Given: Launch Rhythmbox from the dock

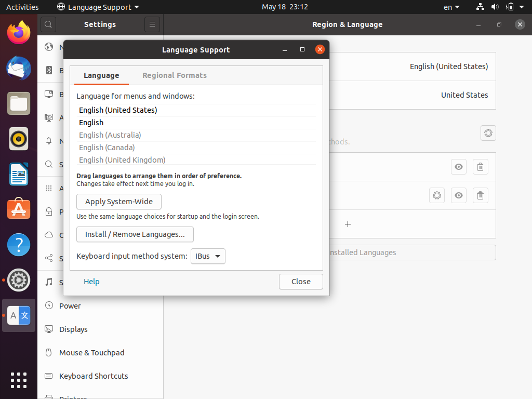Looking at the screenshot, I should pos(19,139).
